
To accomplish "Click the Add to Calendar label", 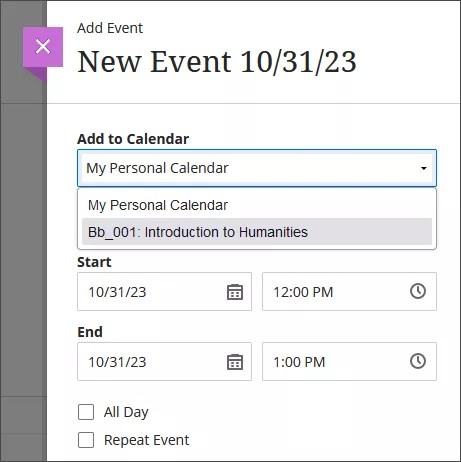I will coord(133,139).
